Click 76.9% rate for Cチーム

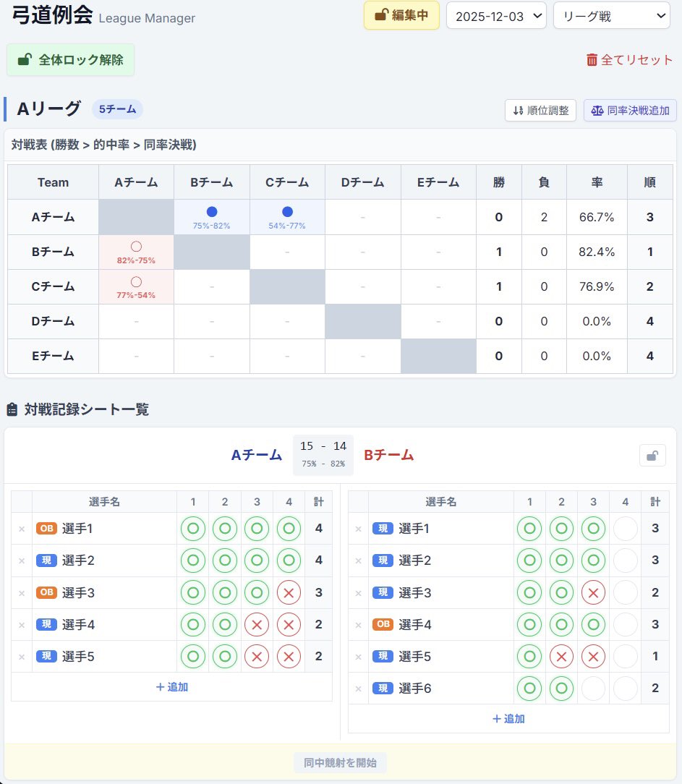pyautogui.click(x=597, y=286)
